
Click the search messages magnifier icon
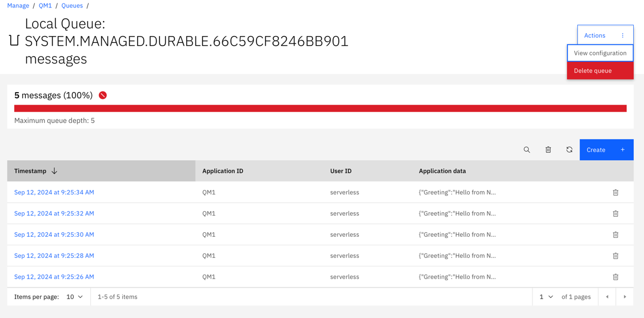click(526, 150)
